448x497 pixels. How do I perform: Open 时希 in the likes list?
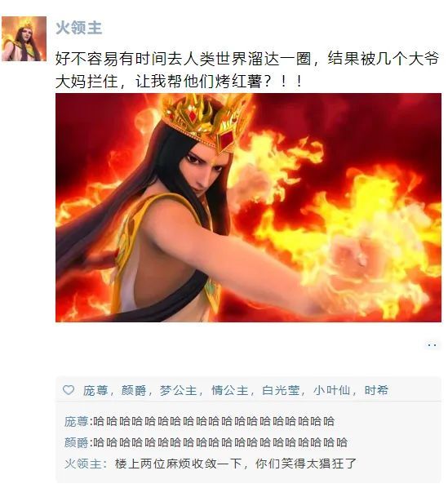click(x=377, y=390)
